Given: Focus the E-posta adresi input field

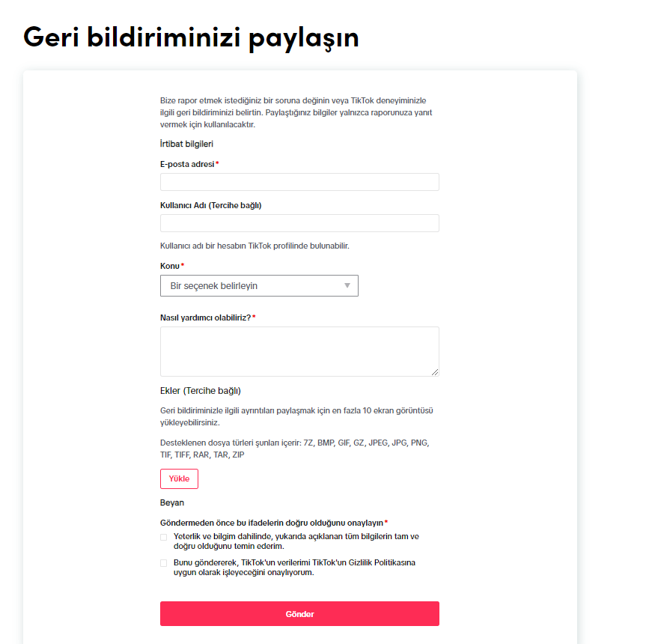Looking at the screenshot, I should [299, 181].
